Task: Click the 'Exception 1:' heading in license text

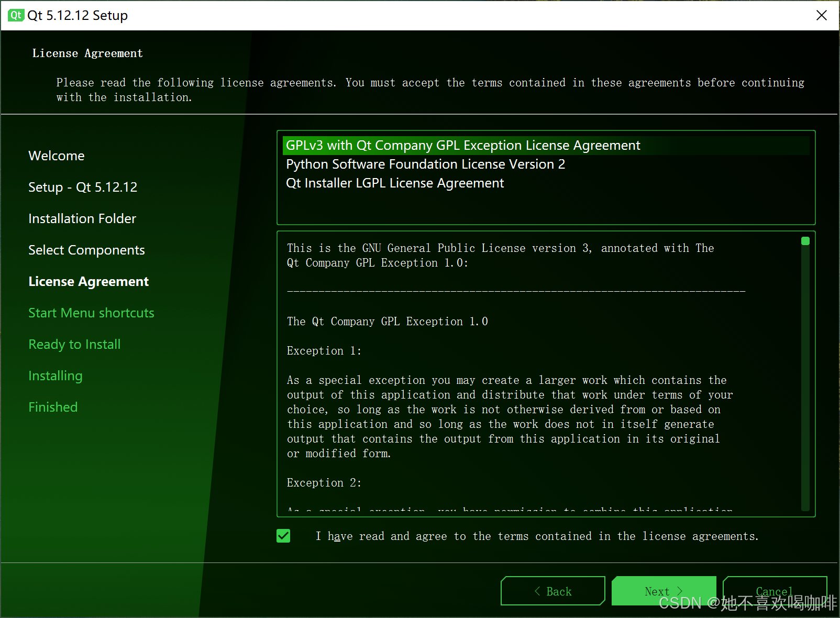Action: click(324, 351)
